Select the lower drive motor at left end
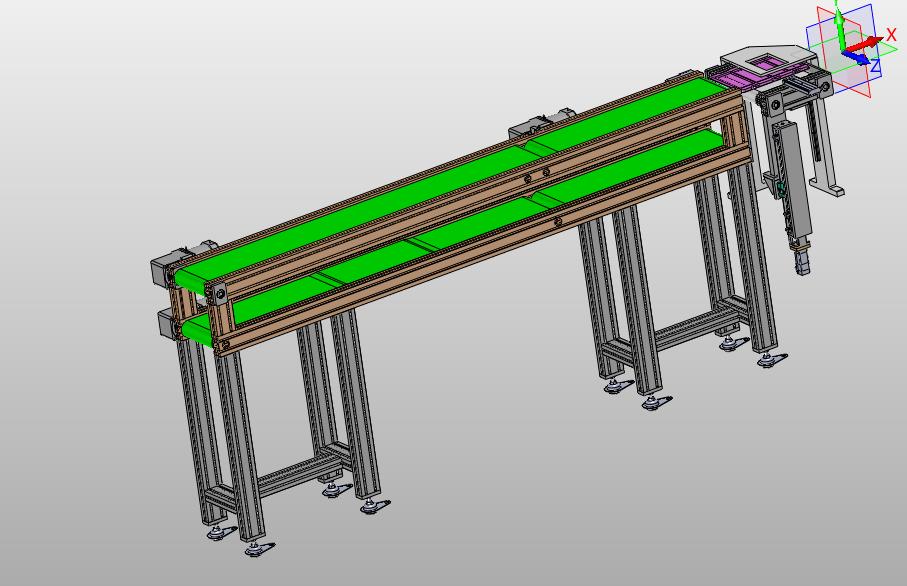The width and height of the screenshot is (907, 586). pos(169,322)
